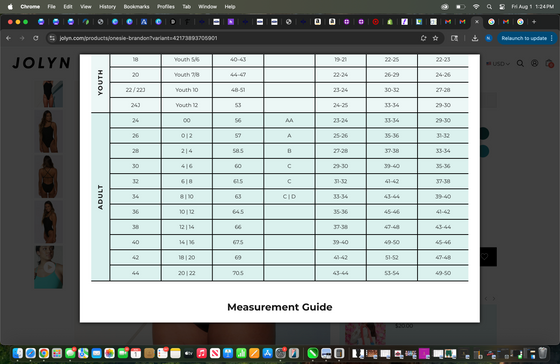Open the Chrome profile avatar
The height and width of the screenshot is (364, 560).
(x=489, y=38)
